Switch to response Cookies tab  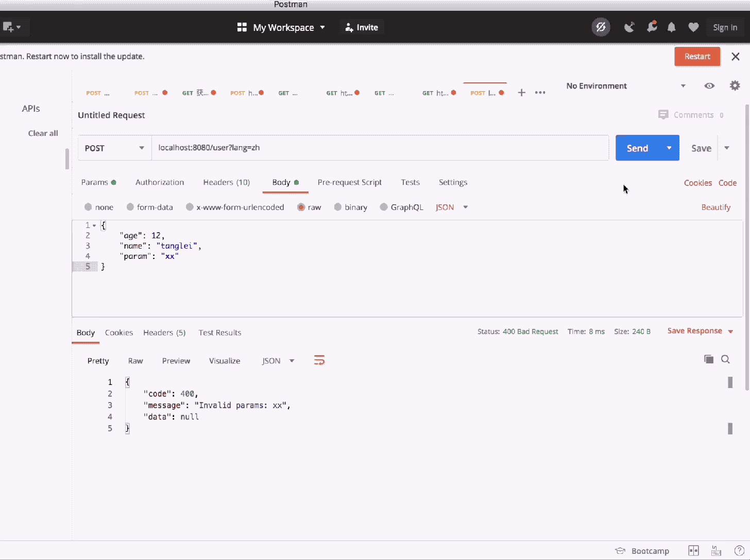click(x=119, y=332)
